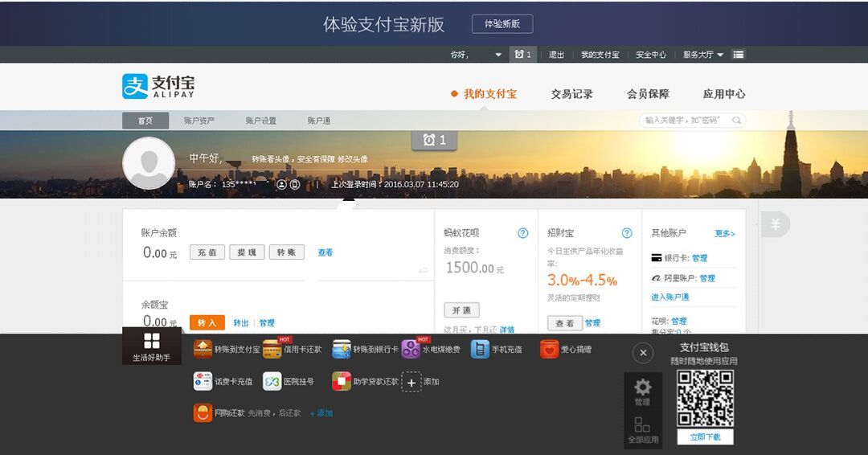The width and height of the screenshot is (868, 455).
Task: Click the 充值 button under 账户余额
Action: [207, 252]
